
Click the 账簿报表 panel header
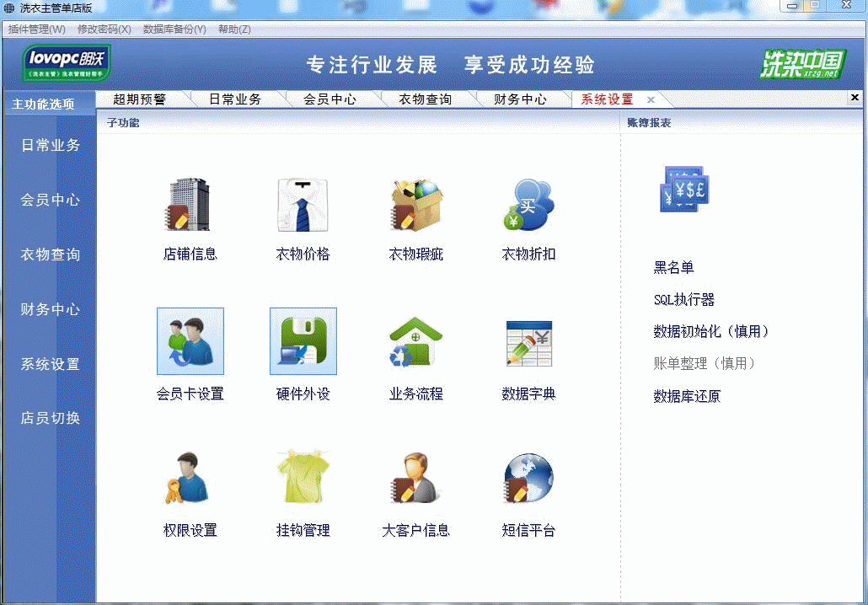tap(649, 122)
